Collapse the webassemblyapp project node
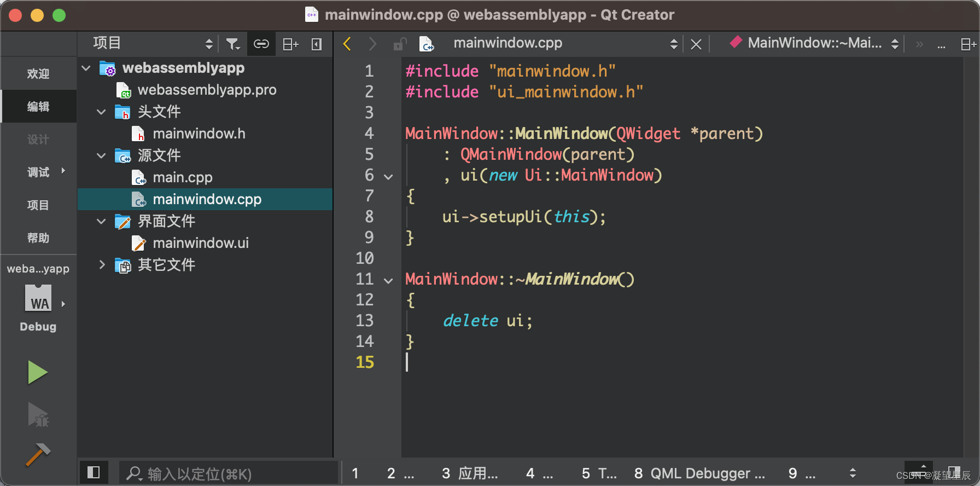The width and height of the screenshot is (980, 486). point(86,68)
